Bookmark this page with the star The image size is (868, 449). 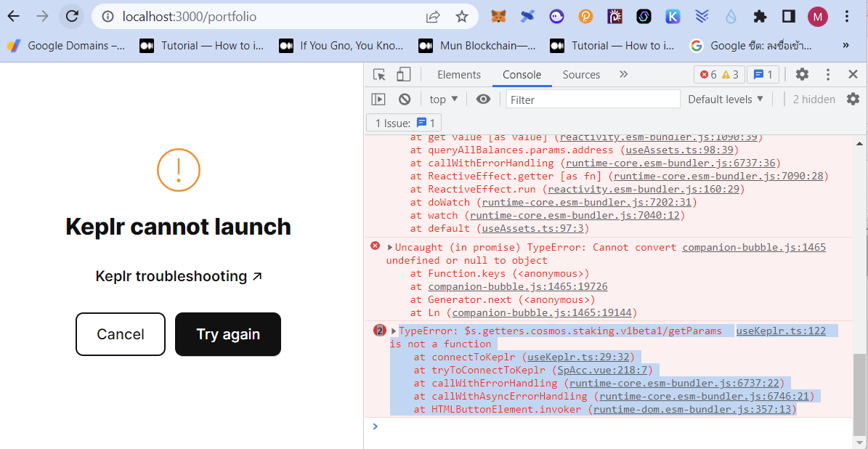(462, 17)
